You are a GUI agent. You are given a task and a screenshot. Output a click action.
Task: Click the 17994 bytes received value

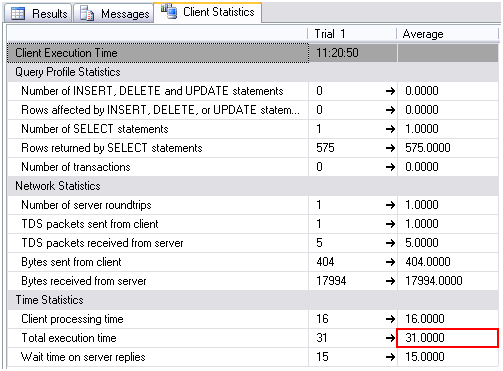point(331,281)
